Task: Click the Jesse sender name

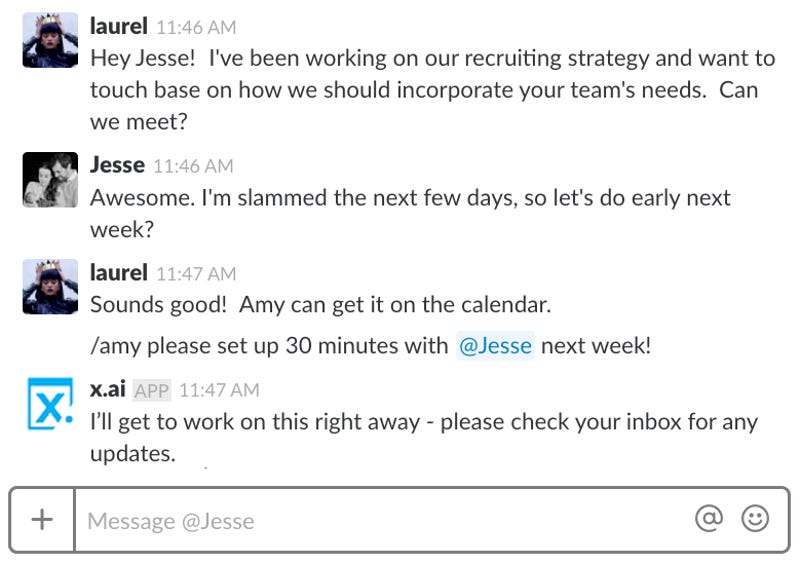Action: (117, 165)
